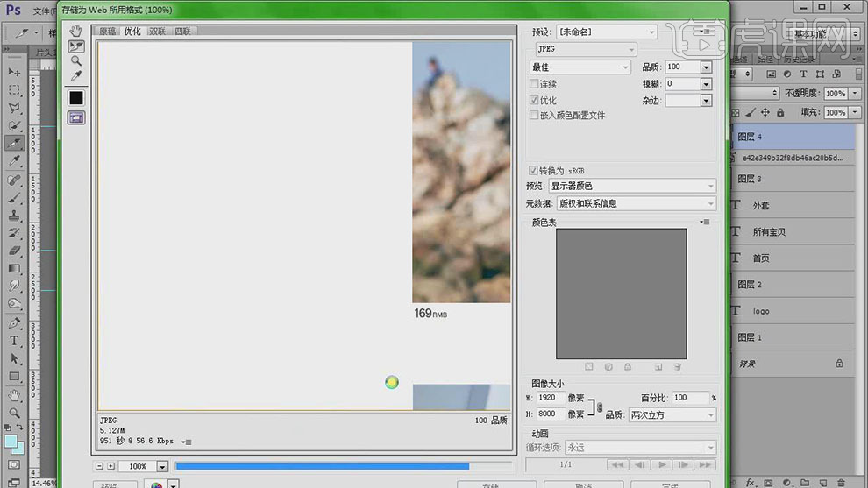868x488 pixels.
Task: Select the Quick Selection tool
Action: tap(14, 125)
